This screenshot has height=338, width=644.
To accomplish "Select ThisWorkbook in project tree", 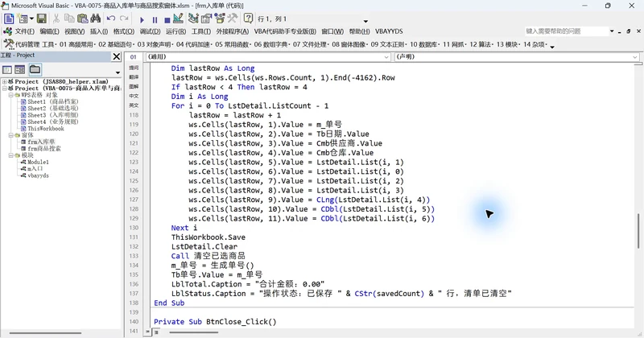I will click(x=43, y=129).
